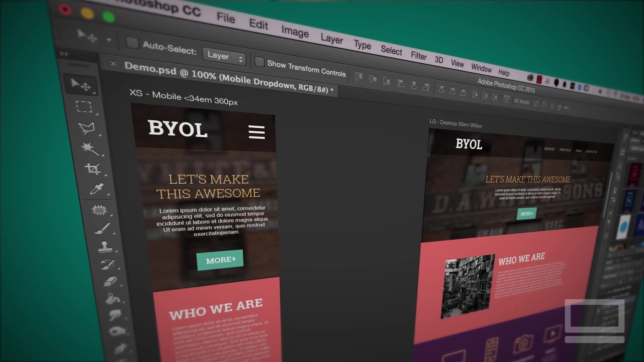The width and height of the screenshot is (644, 362).
Task: Click the notification bell in the menu bar
Action: (x=564, y=84)
